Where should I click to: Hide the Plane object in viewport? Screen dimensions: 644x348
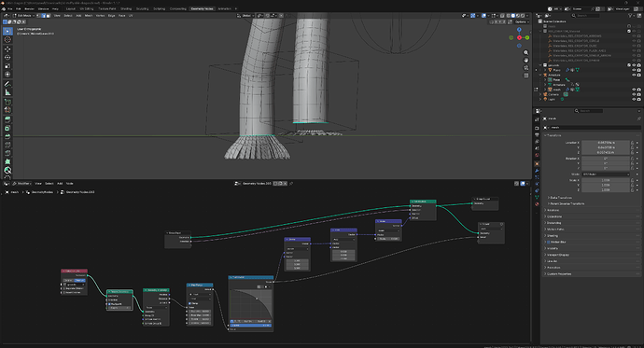coord(634,70)
